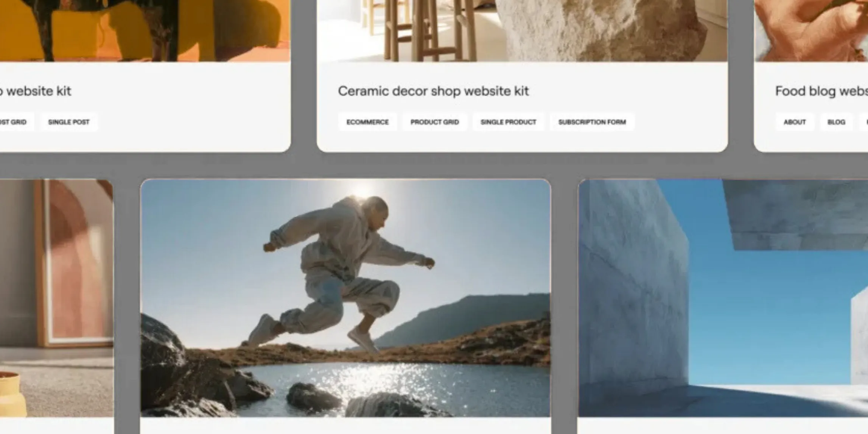This screenshot has height=434, width=868.
Task: Open the Food blog card's hand image
Action: (x=811, y=30)
